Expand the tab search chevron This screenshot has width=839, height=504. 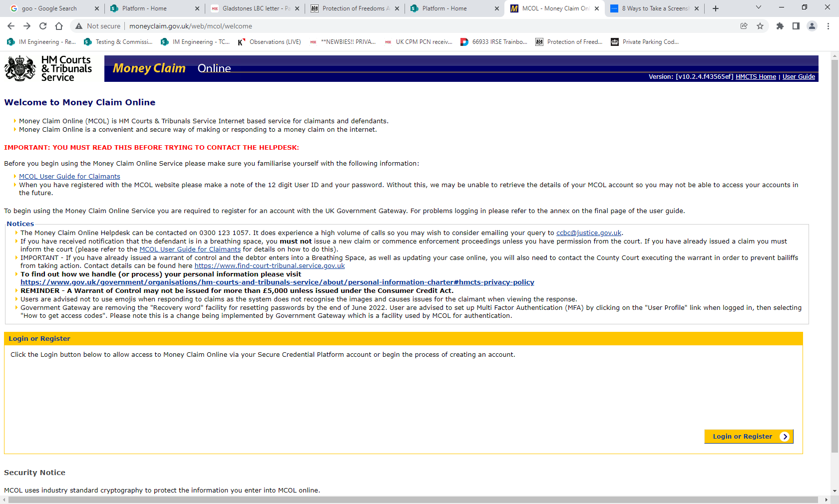click(x=759, y=8)
